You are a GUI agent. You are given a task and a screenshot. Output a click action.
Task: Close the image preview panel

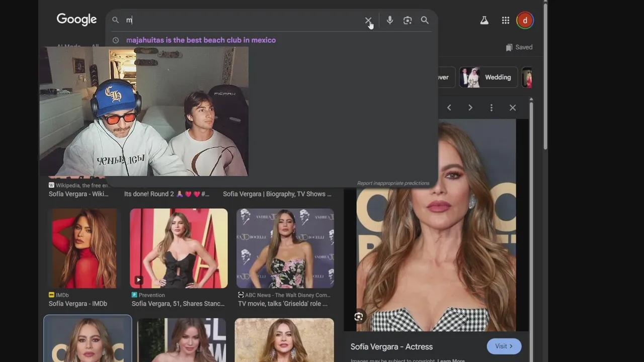(x=512, y=108)
